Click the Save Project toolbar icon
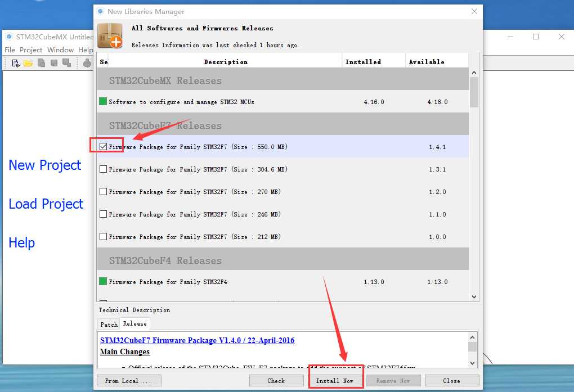The image size is (574, 392). 54,63
